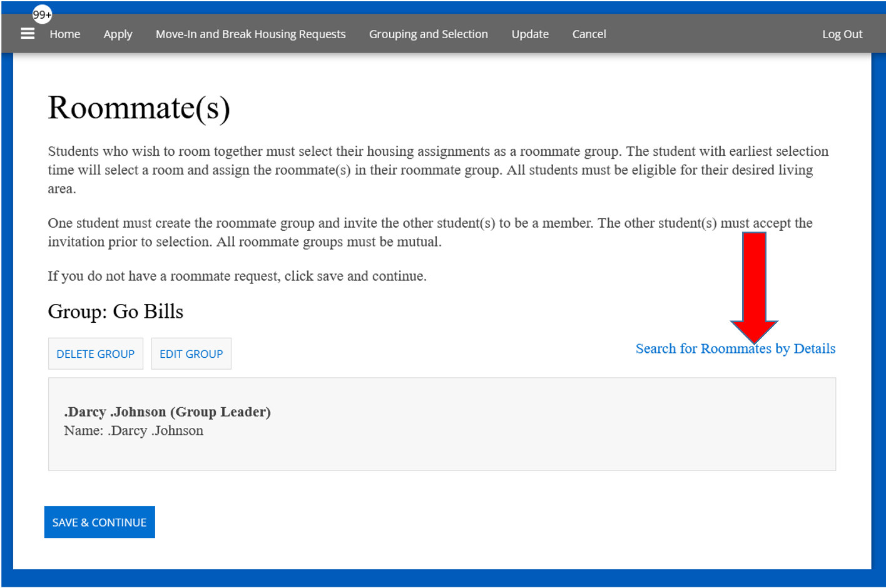Click the Group: Go Bills heading
Screen dimensions: 886x588
click(116, 312)
